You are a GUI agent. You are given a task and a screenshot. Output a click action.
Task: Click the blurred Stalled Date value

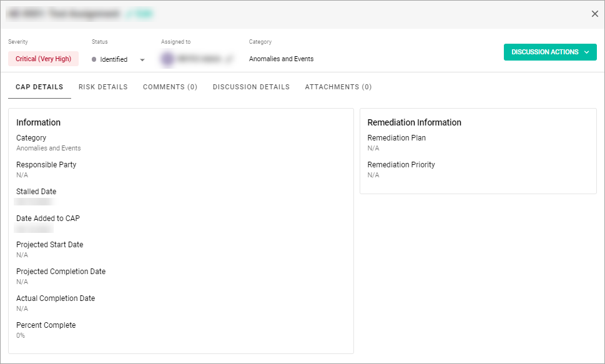[x=34, y=202]
